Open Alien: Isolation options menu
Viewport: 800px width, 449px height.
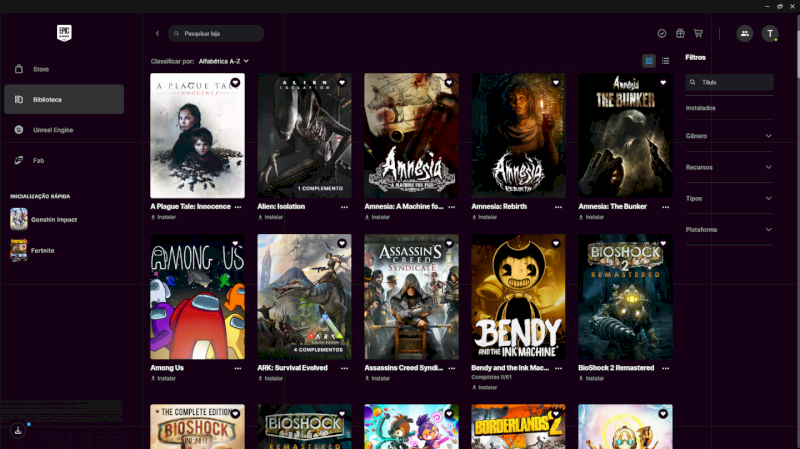[x=344, y=207]
